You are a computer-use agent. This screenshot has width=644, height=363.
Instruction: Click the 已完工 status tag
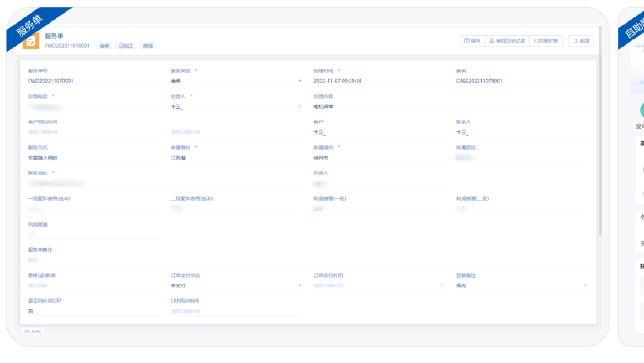tap(126, 46)
